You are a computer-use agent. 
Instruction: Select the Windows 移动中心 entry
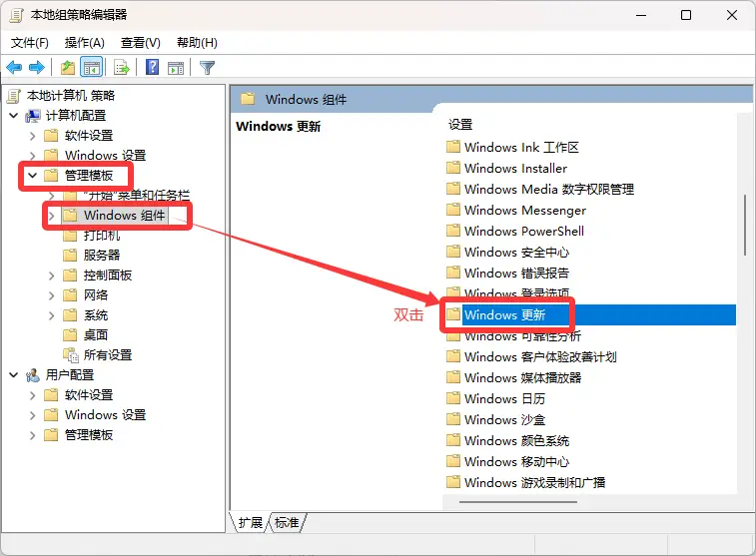pyautogui.click(x=516, y=461)
